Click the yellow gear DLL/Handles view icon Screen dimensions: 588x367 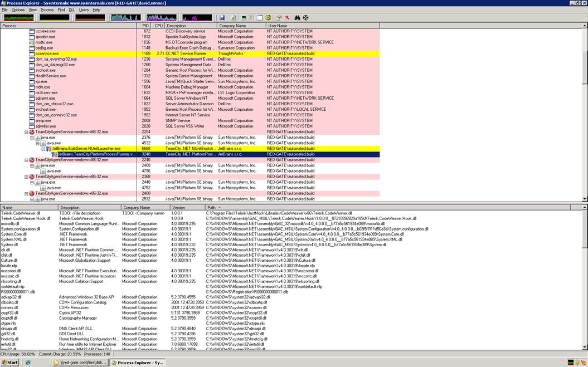pyautogui.click(x=268, y=18)
